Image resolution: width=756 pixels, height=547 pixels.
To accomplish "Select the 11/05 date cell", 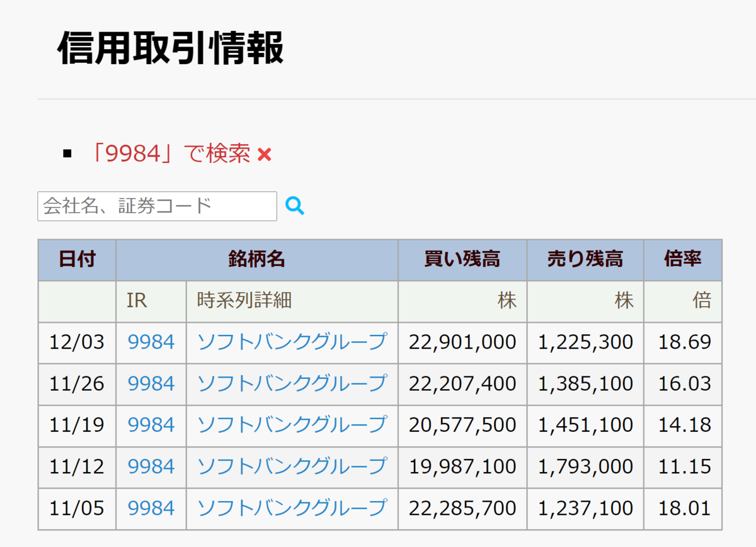I will (77, 509).
